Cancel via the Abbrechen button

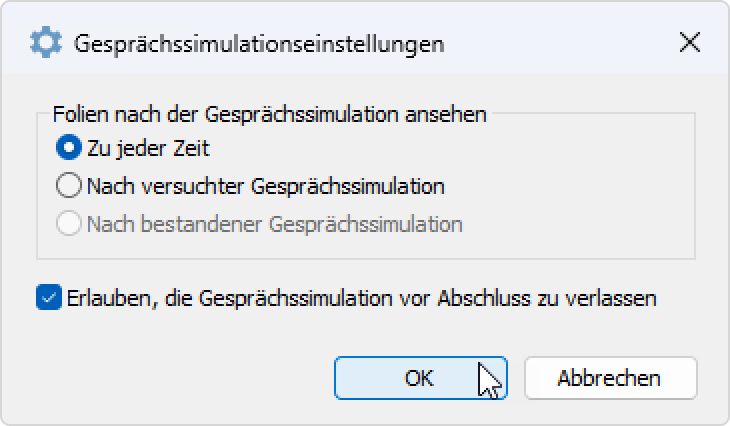click(610, 378)
